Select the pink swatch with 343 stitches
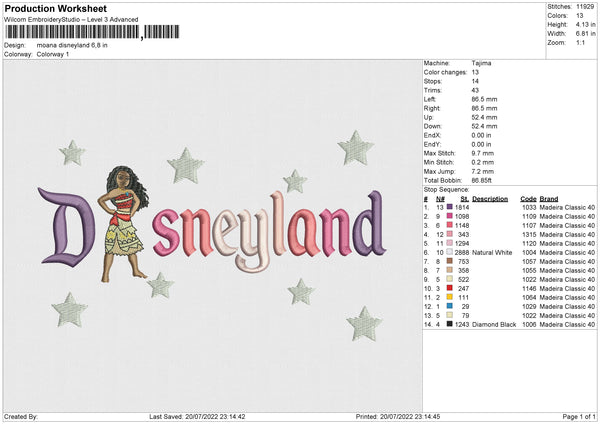 tap(450, 234)
